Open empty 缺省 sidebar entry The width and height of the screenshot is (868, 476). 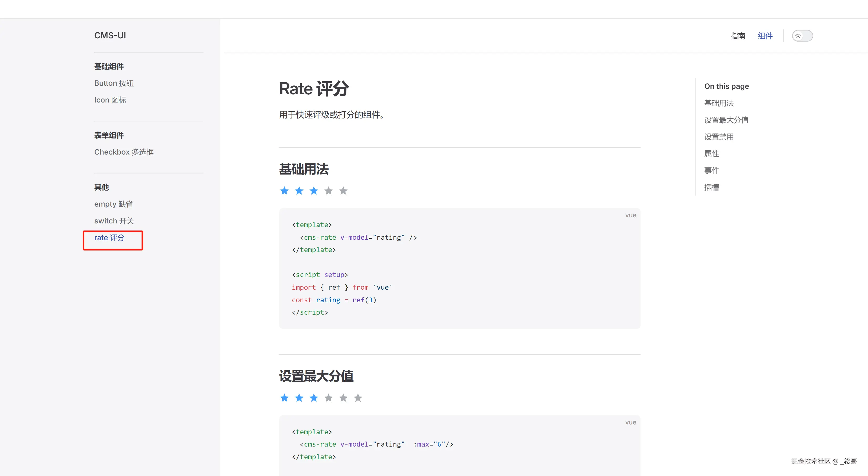pyautogui.click(x=113, y=204)
